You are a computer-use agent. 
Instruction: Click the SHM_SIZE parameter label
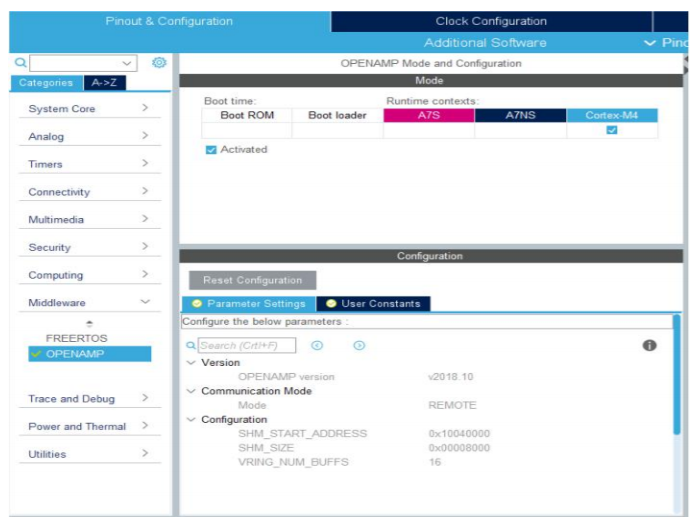click(x=266, y=448)
